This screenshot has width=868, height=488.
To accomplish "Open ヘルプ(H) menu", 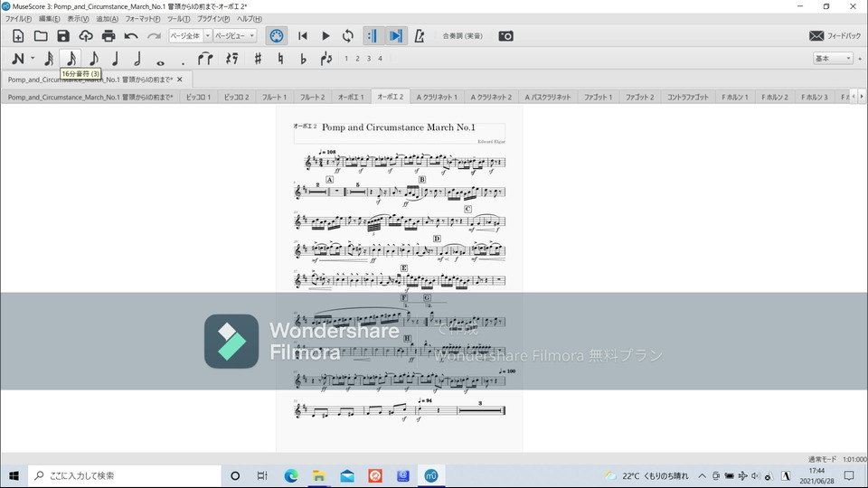I will point(250,19).
